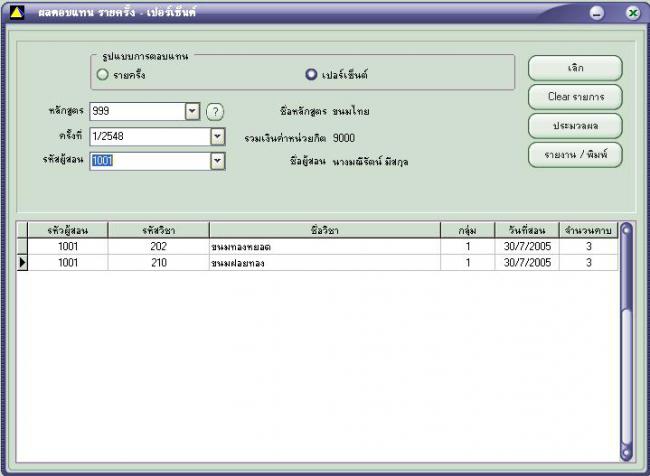
Task: Click the table scrollbar down arrow
Action: point(626,452)
